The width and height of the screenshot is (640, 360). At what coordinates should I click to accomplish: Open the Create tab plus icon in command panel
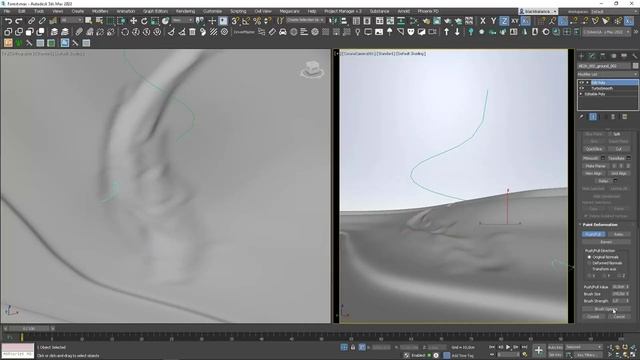pyautogui.click(x=581, y=56)
